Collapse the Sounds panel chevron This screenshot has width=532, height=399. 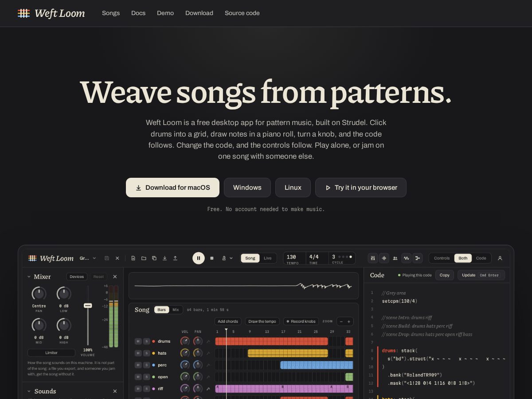click(29, 391)
